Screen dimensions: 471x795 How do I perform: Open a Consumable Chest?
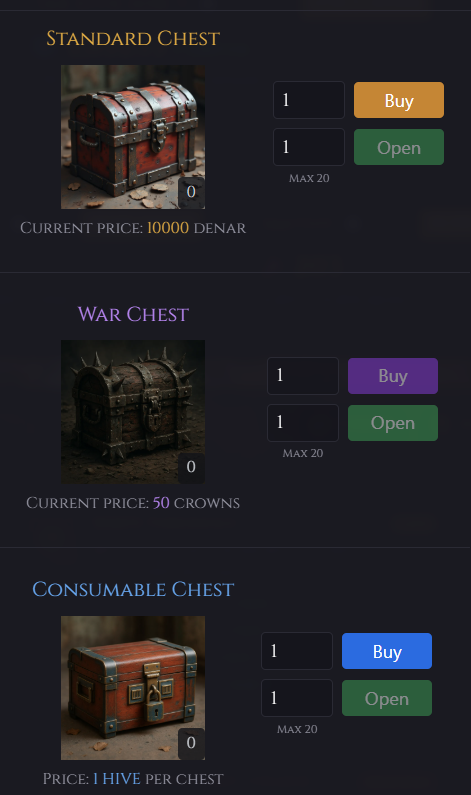coord(387,698)
